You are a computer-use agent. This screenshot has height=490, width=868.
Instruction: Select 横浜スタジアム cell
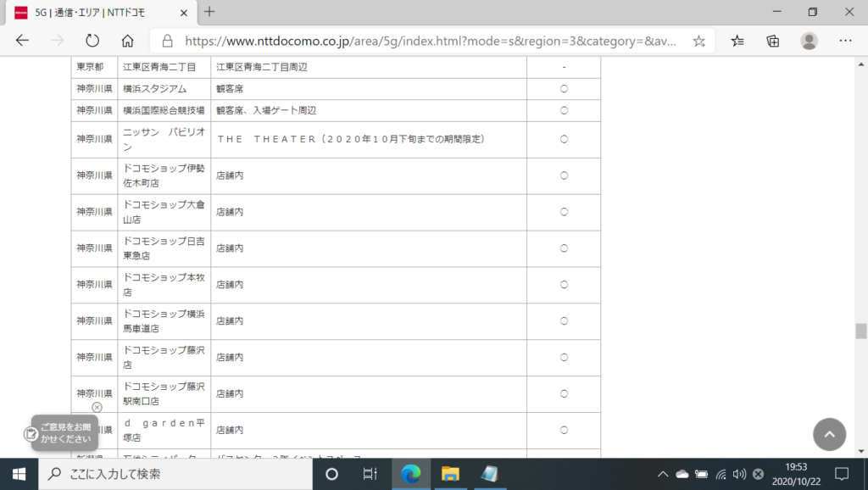tap(164, 88)
